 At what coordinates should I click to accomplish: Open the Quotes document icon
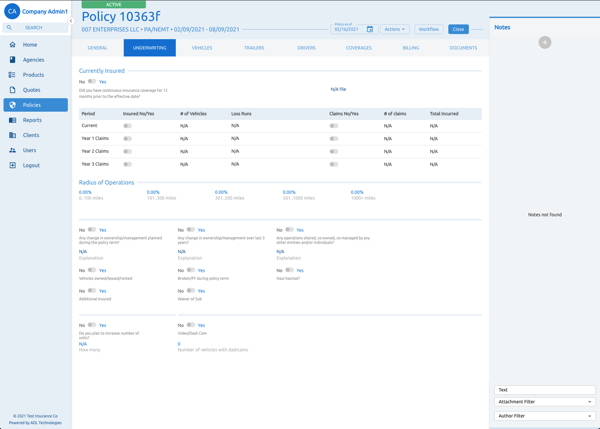[x=12, y=90]
